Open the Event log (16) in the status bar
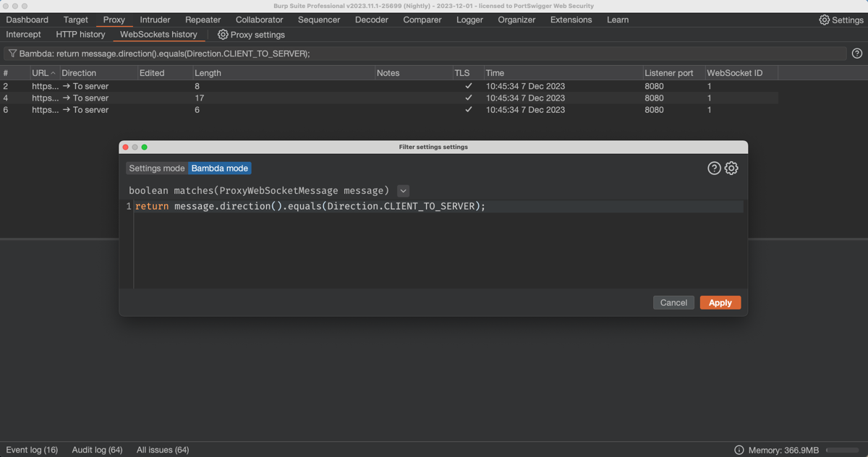Viewport: 868px width, 457px height. coord(32,450)
